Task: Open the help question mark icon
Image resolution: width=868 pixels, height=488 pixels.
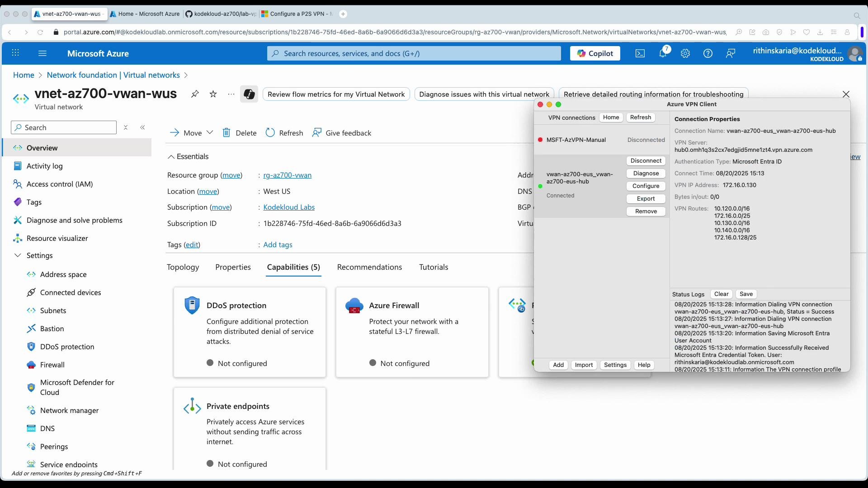Action: pyautogui.click(x=708, y=53)
